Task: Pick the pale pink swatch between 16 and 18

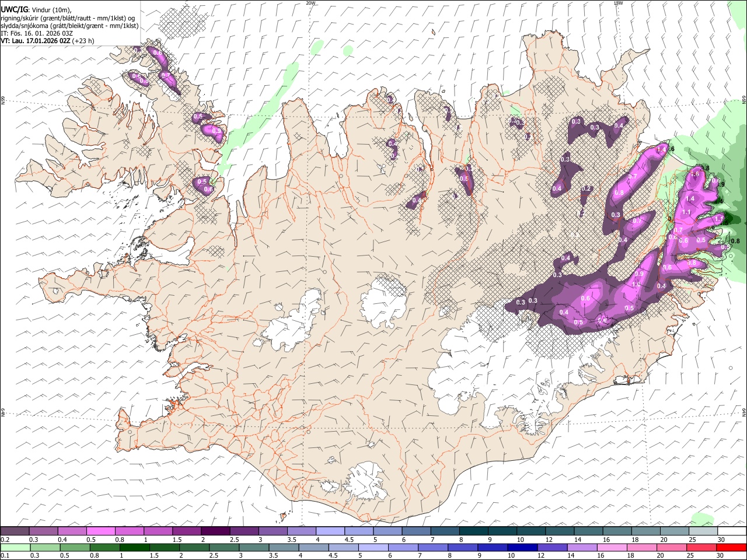Action: 612,547
